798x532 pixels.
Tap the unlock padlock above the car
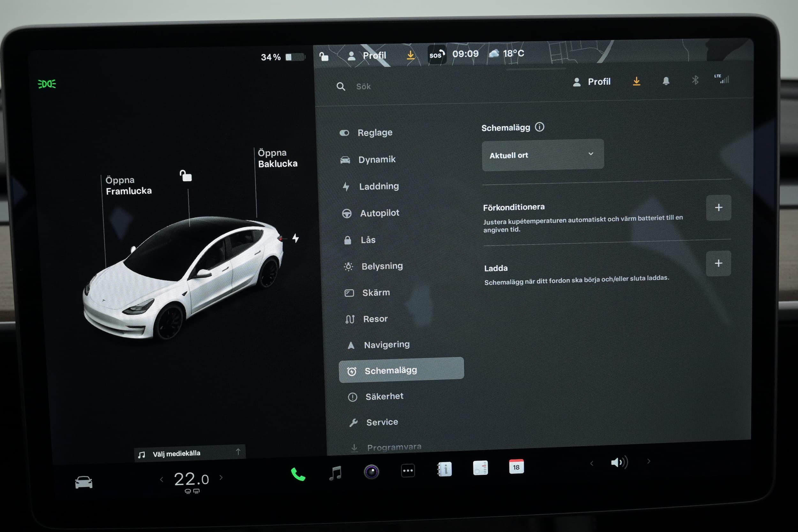tap(185, 176)
